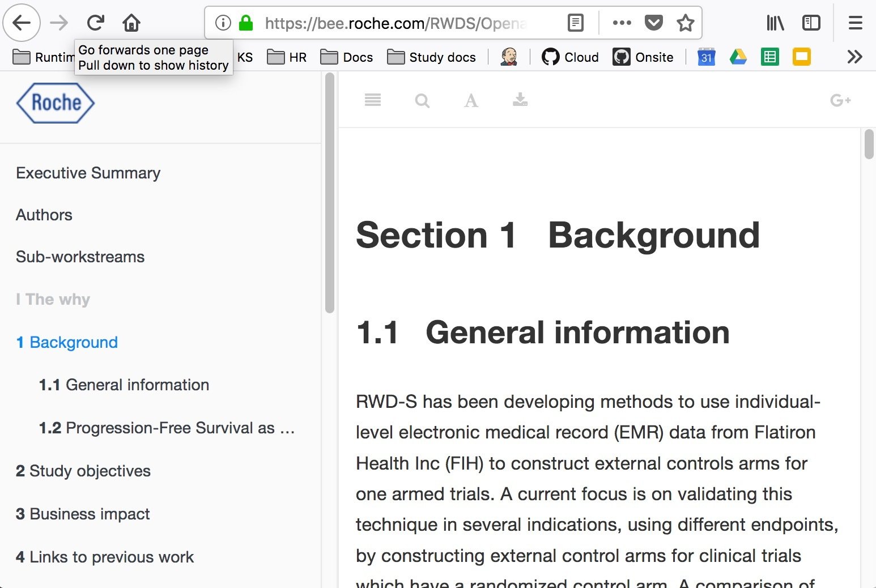Show more bookmarks with double chevron

tap(854, 57)
